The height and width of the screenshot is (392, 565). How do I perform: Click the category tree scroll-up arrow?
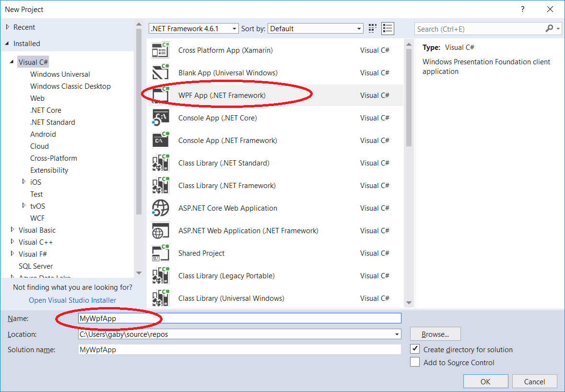(x=139, y=24)
